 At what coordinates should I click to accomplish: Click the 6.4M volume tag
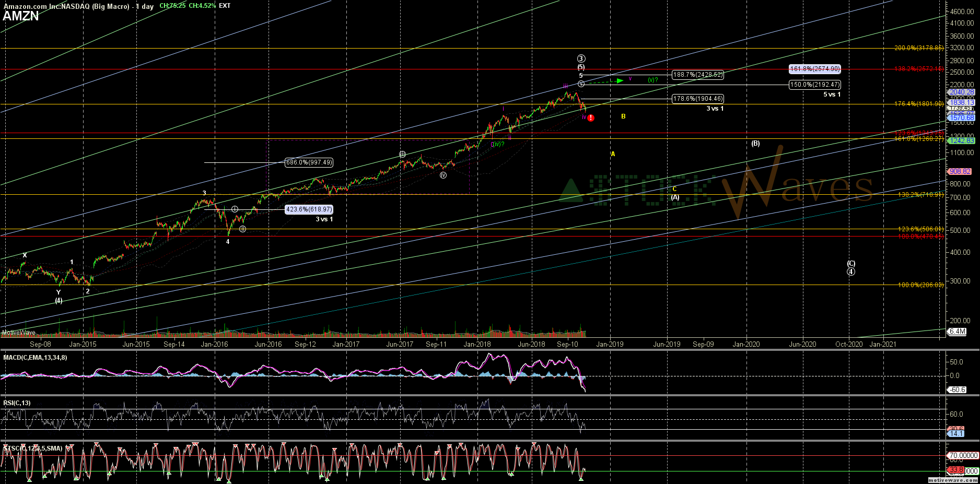[x=957, y=332]
